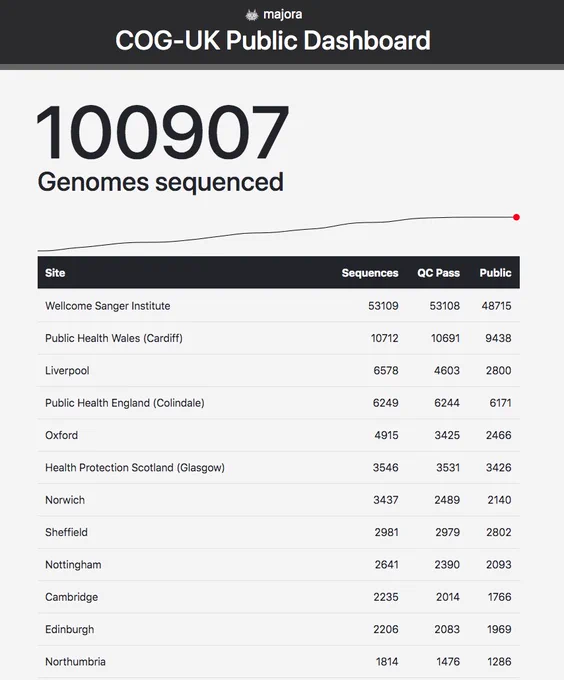
Task: Select the Northumbria site name
Action: (x=75, y=662)
